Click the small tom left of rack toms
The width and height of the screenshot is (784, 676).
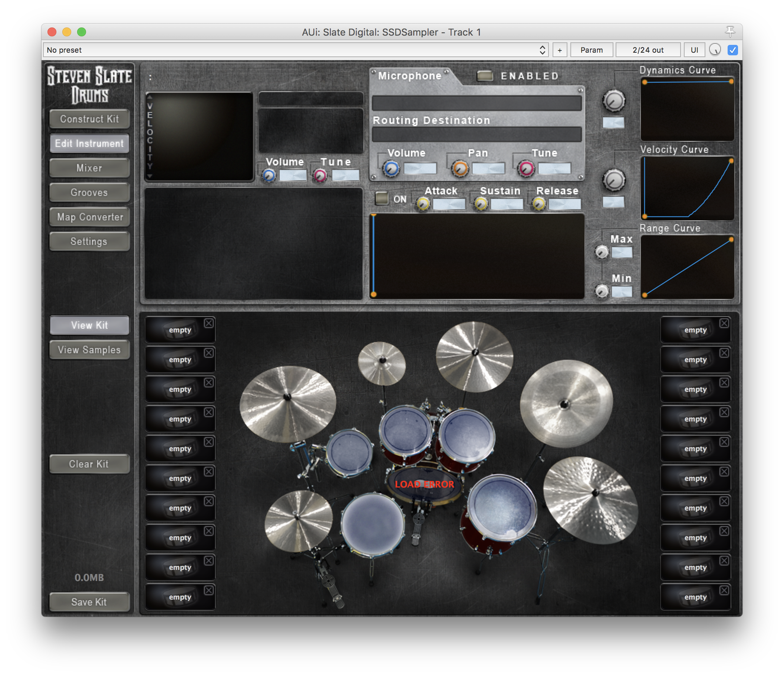tap(349, 452)
